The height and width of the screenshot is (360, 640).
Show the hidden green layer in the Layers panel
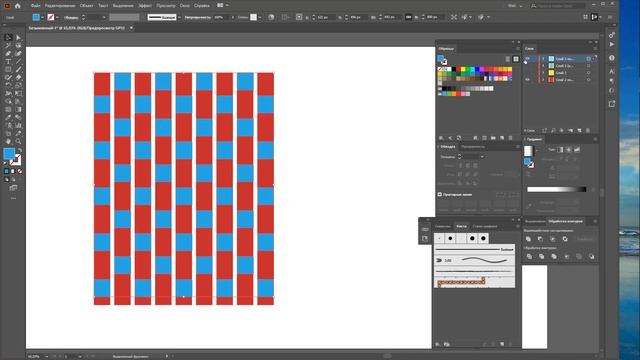click(x=528, y=66)
